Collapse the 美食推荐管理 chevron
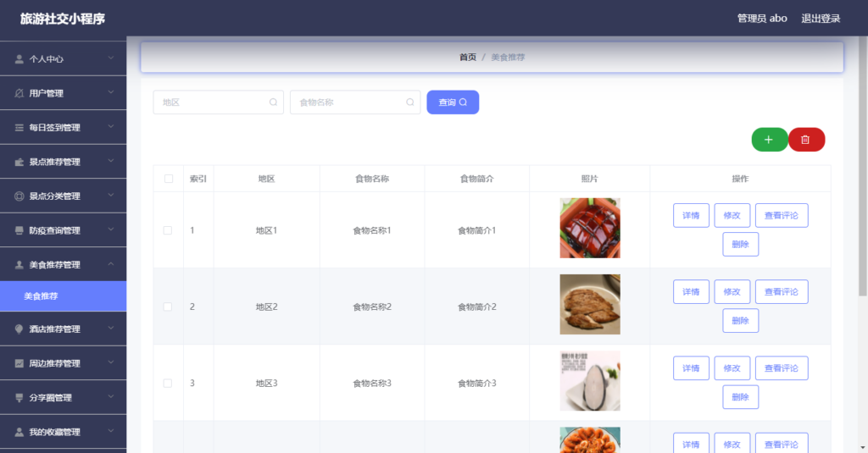 [x=111, y=264]
